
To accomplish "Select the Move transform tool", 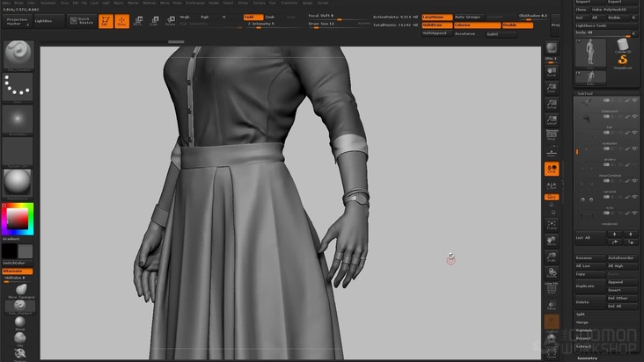I will (138, 20).
